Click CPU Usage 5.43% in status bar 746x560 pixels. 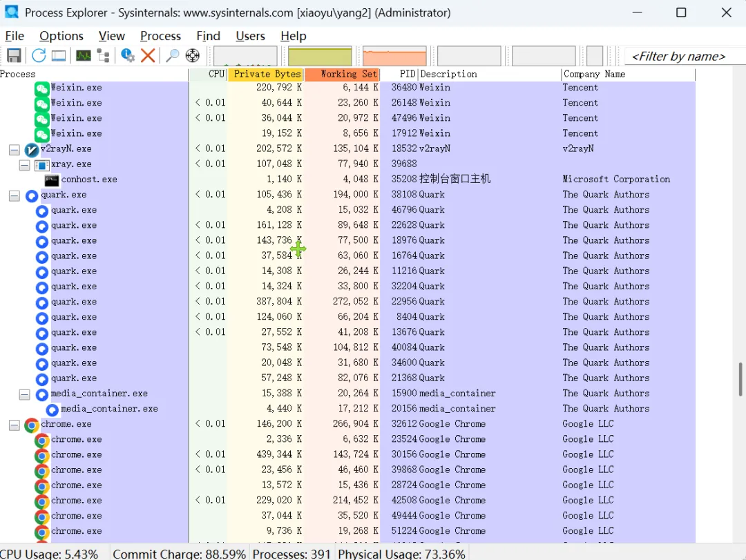(50, 554)
